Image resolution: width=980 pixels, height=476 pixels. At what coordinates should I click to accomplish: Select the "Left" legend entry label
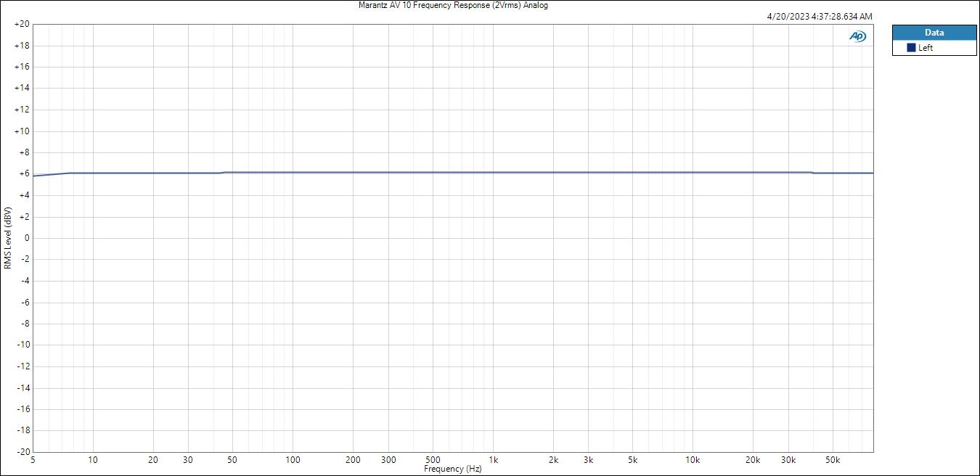pos(926,48)
